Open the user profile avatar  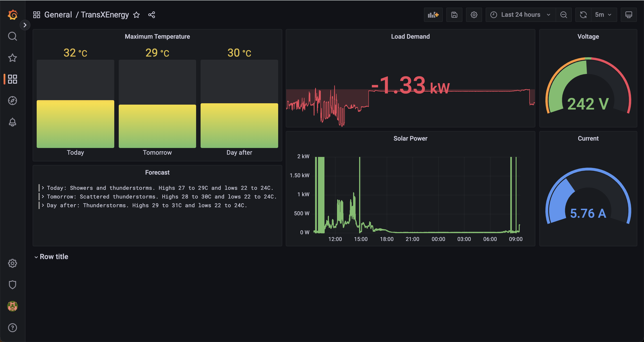click(13, 306)
